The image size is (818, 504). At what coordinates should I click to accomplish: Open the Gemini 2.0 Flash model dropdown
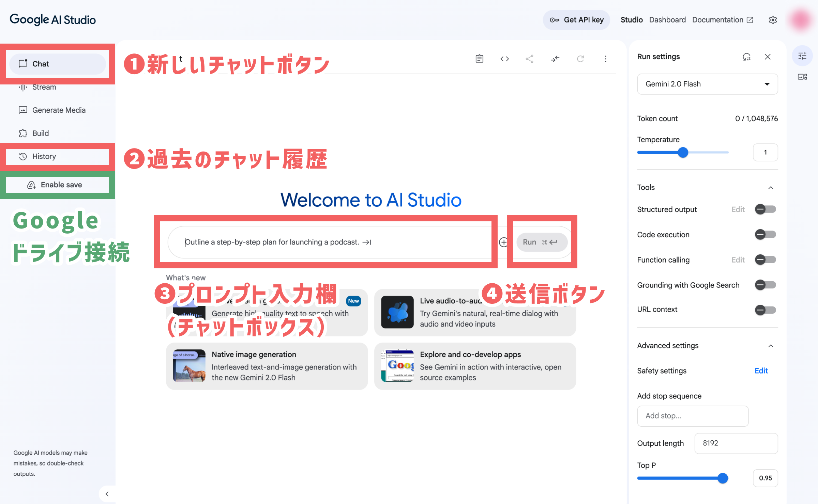coord(707,84)
